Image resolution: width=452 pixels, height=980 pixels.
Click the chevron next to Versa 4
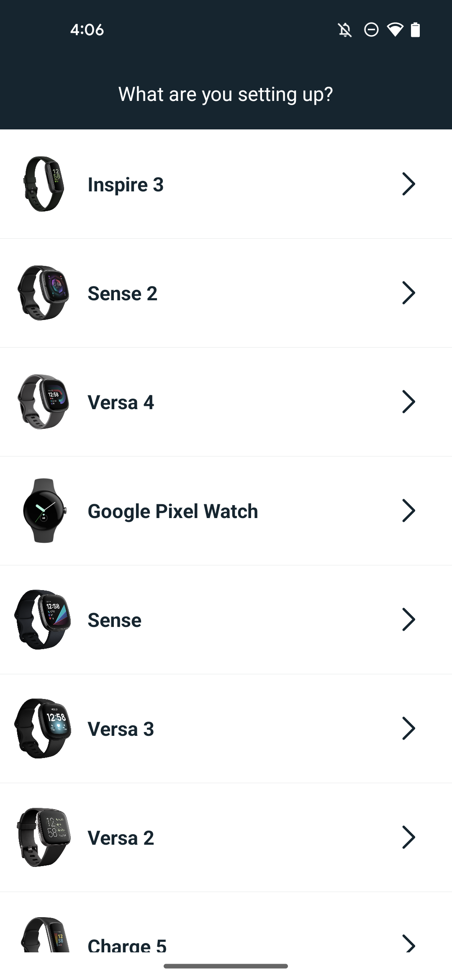(408, 402)
